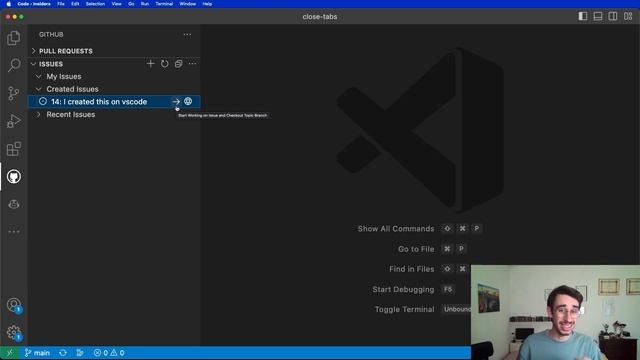Open the File menu
Viewport: 640px width, 360px height.
tap(61, 4)
